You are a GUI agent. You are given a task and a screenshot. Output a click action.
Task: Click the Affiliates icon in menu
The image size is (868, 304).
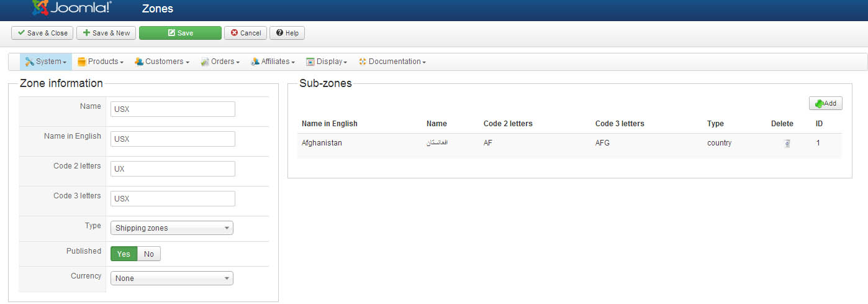[255, 62]
